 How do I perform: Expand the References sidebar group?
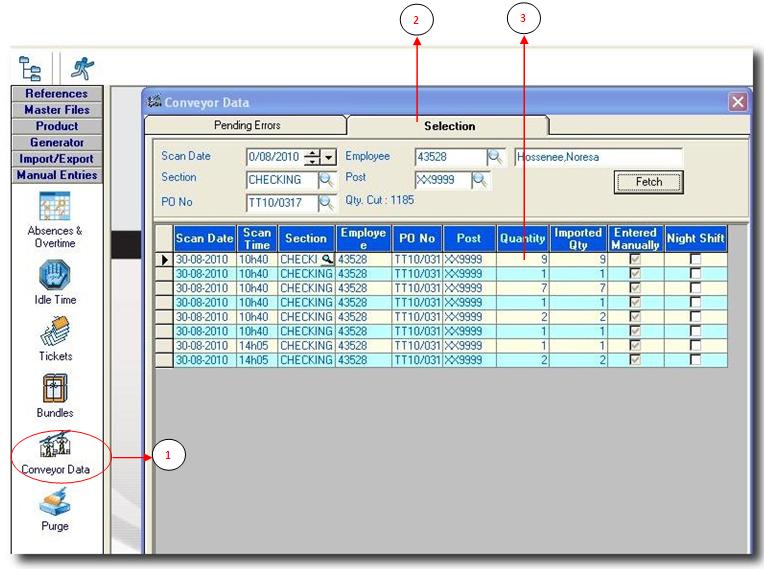56,94
